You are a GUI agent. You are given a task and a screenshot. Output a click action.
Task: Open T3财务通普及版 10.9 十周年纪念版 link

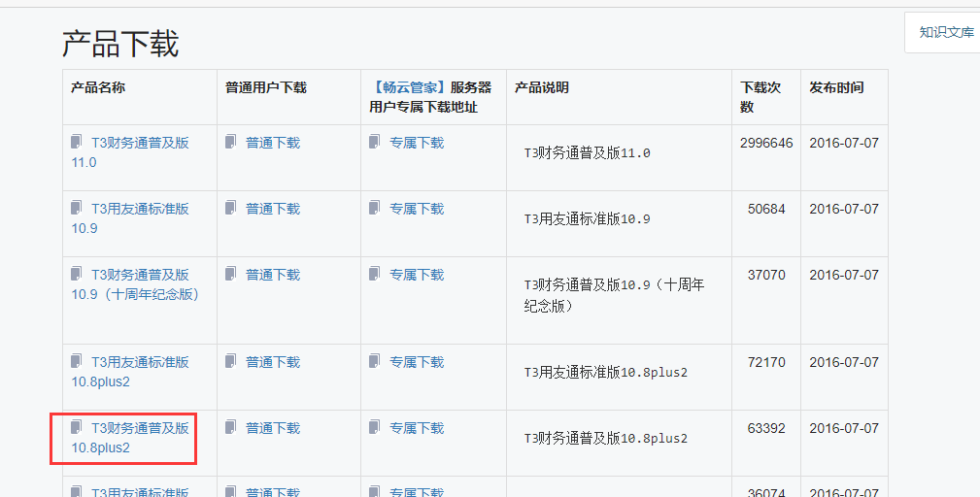135,284
